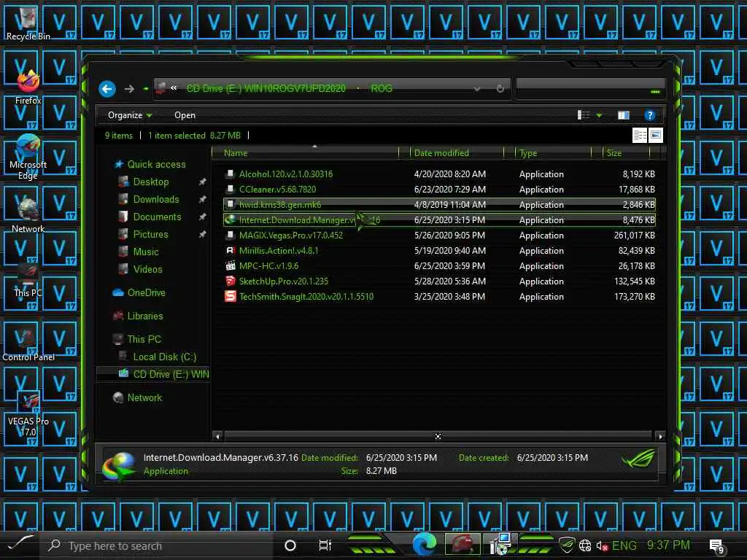Click the Mirillis.Action!.v4.8.1 file icon
Image resolution: width=747 pixels, height=560 pixels.
tap(230, 251)
